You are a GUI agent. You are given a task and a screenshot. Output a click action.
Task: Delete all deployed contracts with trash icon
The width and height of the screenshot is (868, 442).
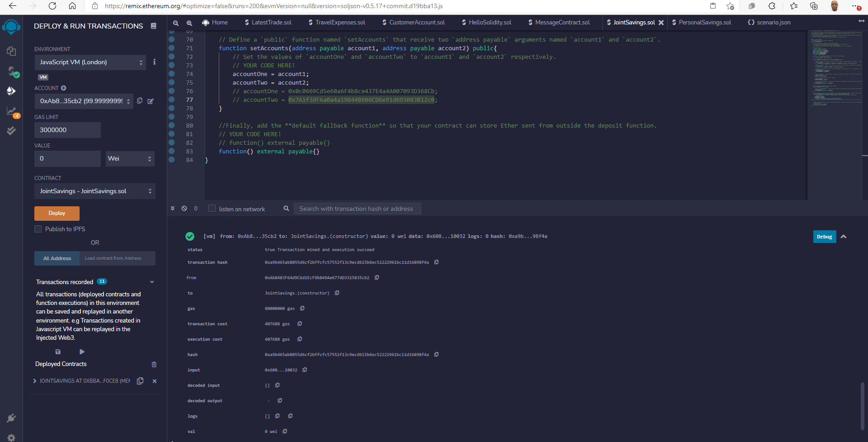tap(154, 364)
